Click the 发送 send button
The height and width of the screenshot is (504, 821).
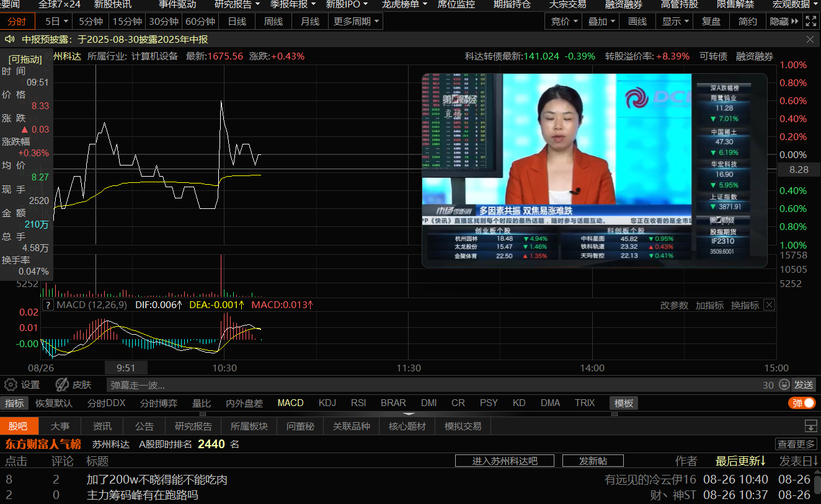804,385
